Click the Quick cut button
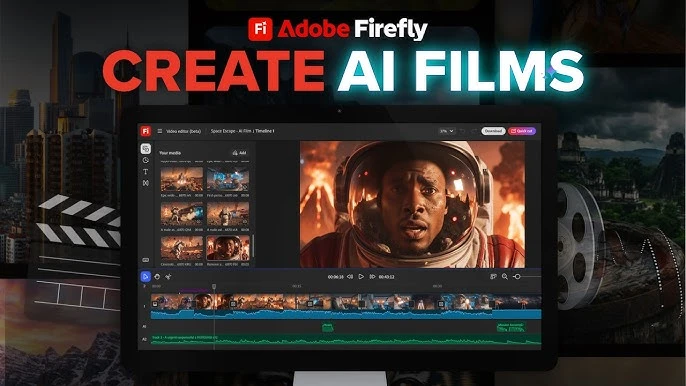The width and height of the screenshot is (686, 386). (x=522, y=131)
